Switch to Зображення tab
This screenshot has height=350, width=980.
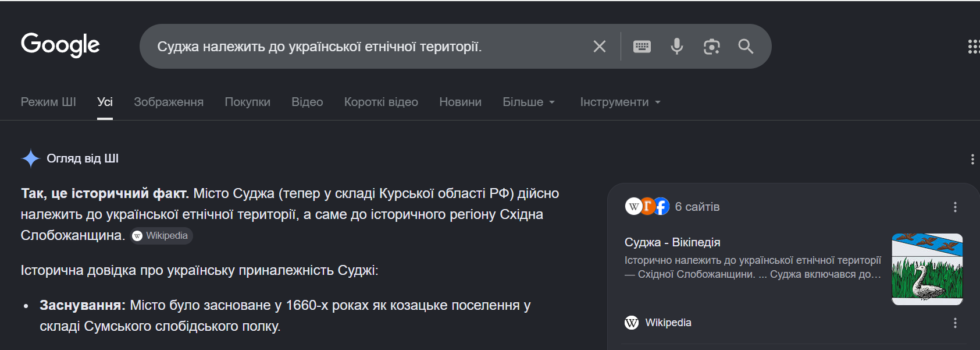(x=169, y=102)
